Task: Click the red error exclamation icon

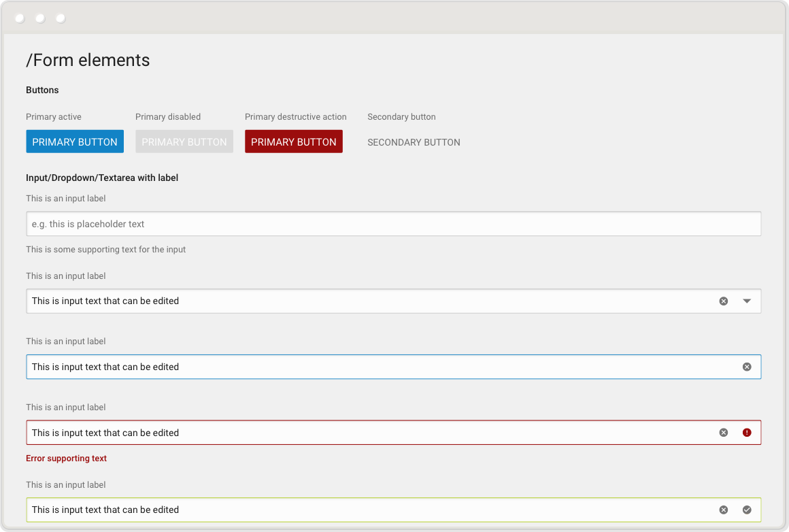Action: click(x=747, y=433)
